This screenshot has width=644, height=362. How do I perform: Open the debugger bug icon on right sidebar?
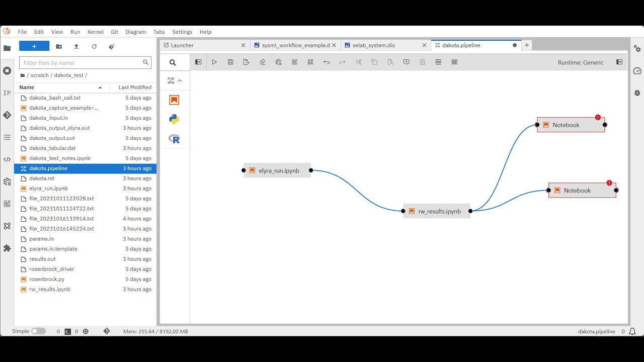point(637,93)
